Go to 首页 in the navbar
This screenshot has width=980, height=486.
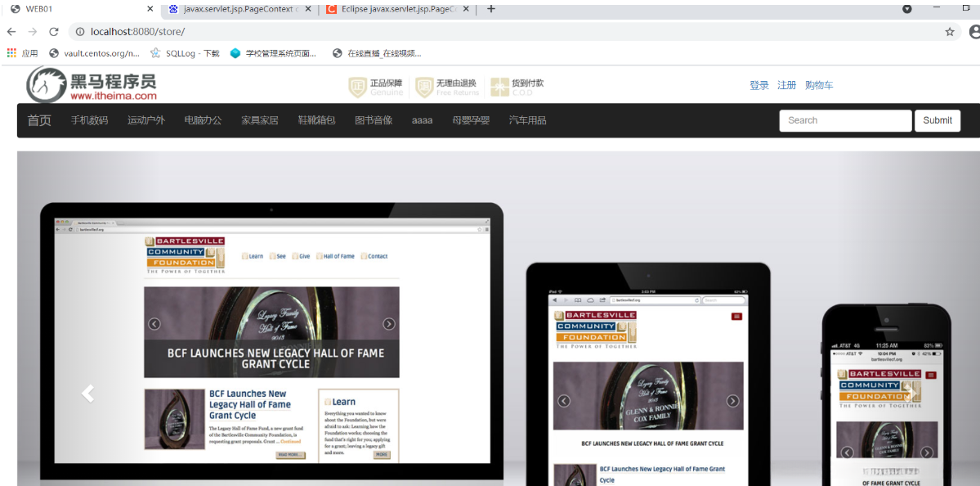39,120
